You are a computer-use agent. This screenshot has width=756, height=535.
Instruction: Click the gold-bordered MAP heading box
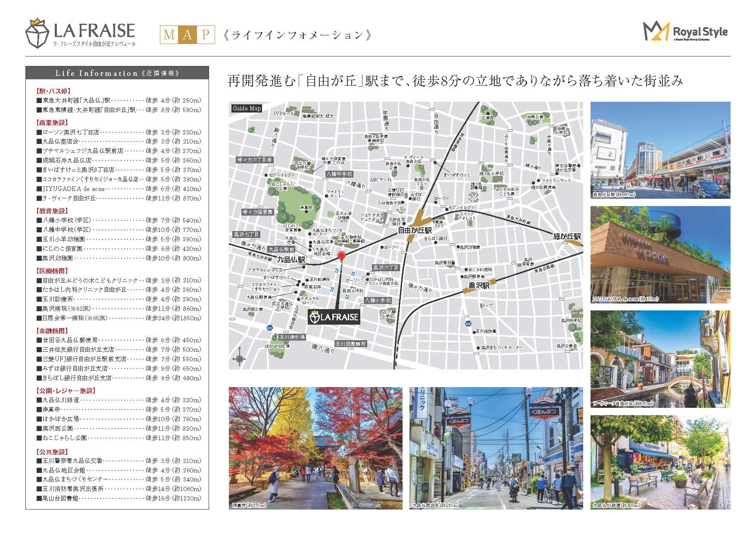pyautogui.click(x=187, y=35)
